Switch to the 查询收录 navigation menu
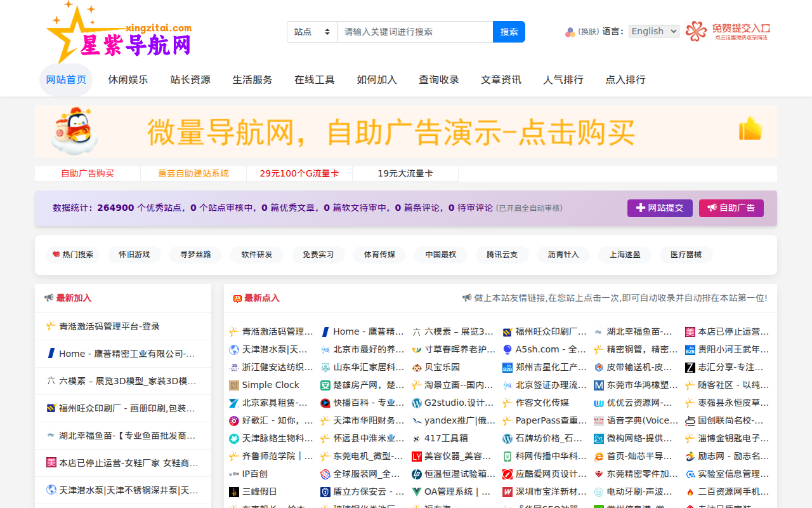 [x=439, y=79]
